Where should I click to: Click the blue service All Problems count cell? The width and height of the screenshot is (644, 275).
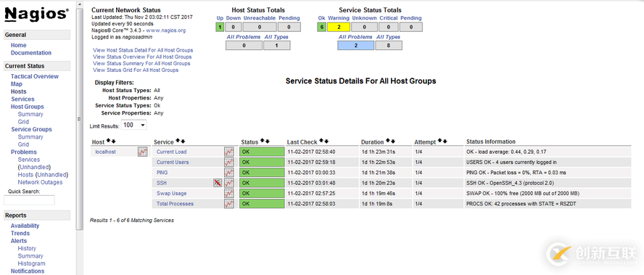click(355, 45)
